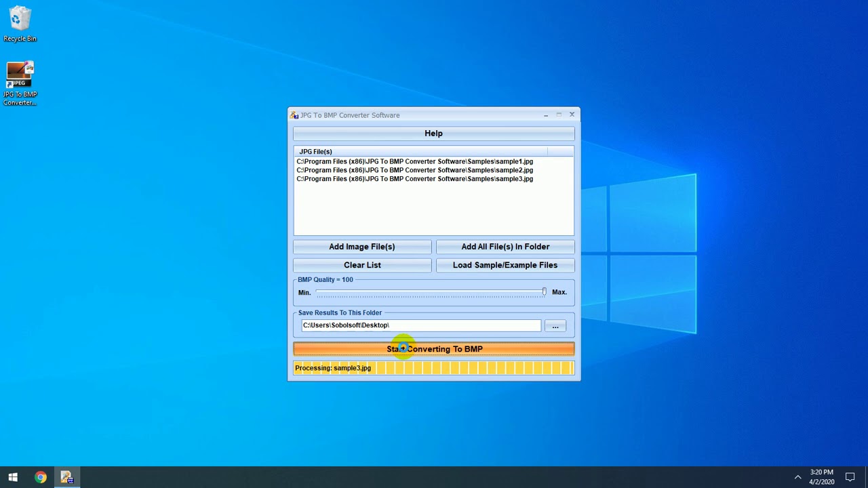Launch Google Chrome from the taskbar

click(41, 477)
